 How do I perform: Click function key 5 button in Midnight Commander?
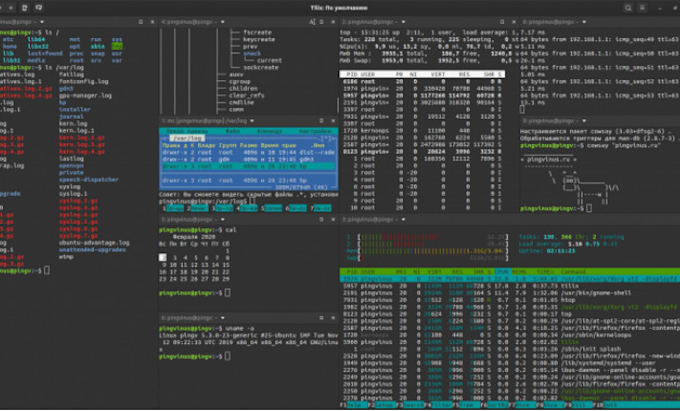[273, 209]
